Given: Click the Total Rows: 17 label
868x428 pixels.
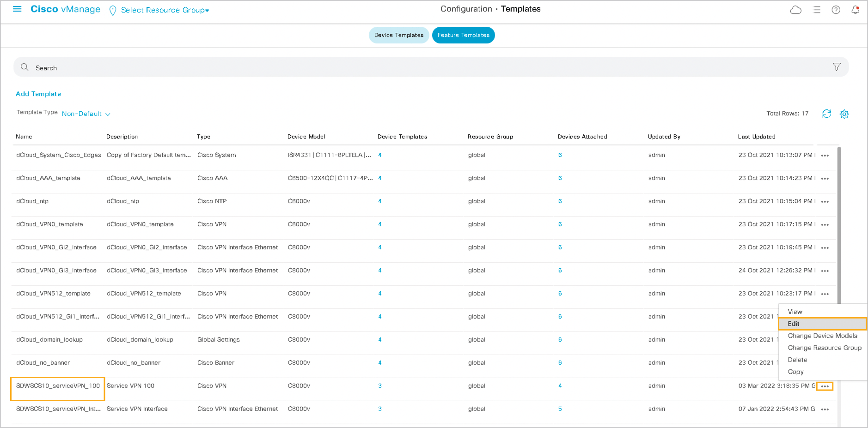Looking at the screenshot, I should pyautogui.click(x=787, y=114).
